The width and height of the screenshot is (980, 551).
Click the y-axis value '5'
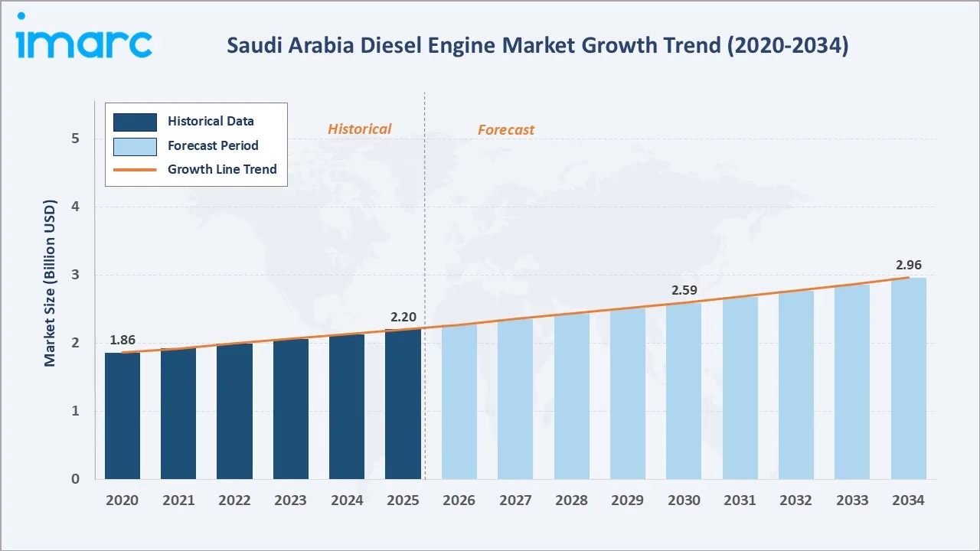pos(75,139)
